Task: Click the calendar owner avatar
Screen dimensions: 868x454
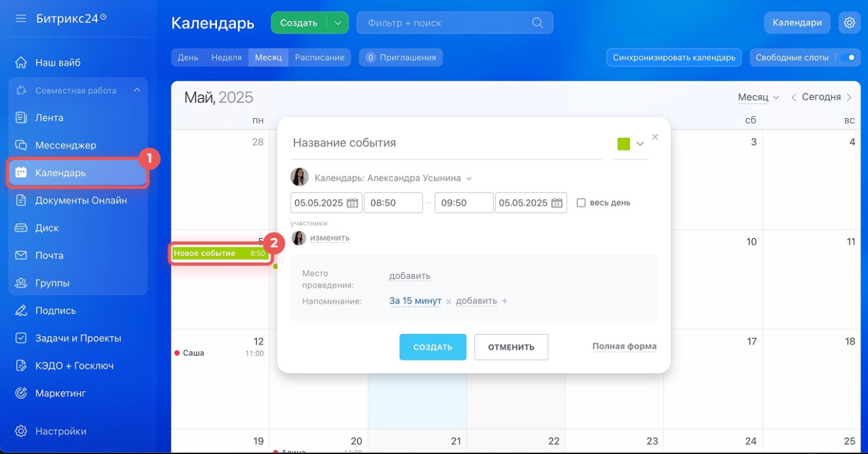Action: tap(300, 177)
